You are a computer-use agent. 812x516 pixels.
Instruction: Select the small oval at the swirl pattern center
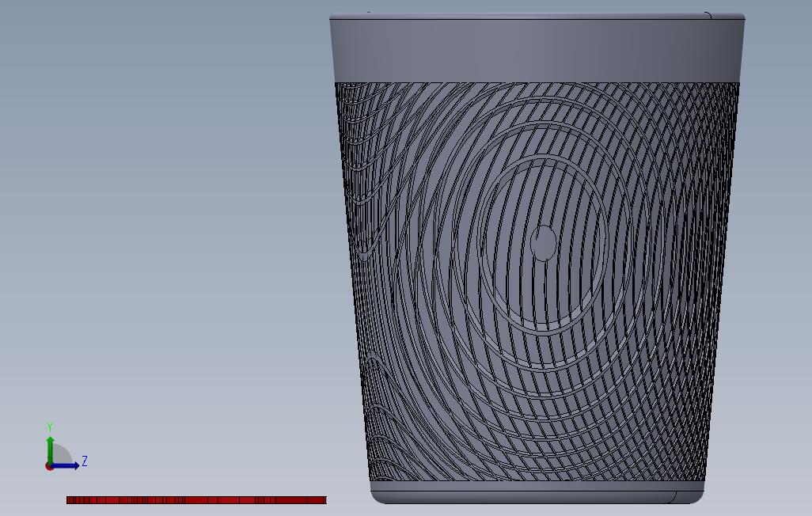[544, 242]
